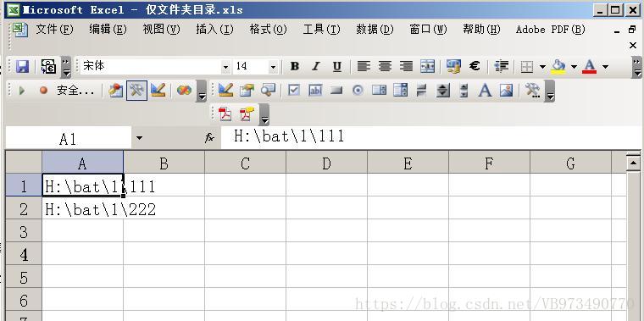Toggle Italic formatting
The height and width of the screenshot is (321, 644).
pos(315,66)
